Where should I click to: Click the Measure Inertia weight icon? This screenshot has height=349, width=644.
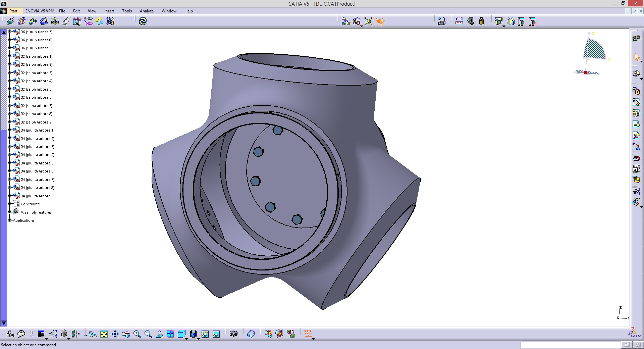tap(482, 21)
